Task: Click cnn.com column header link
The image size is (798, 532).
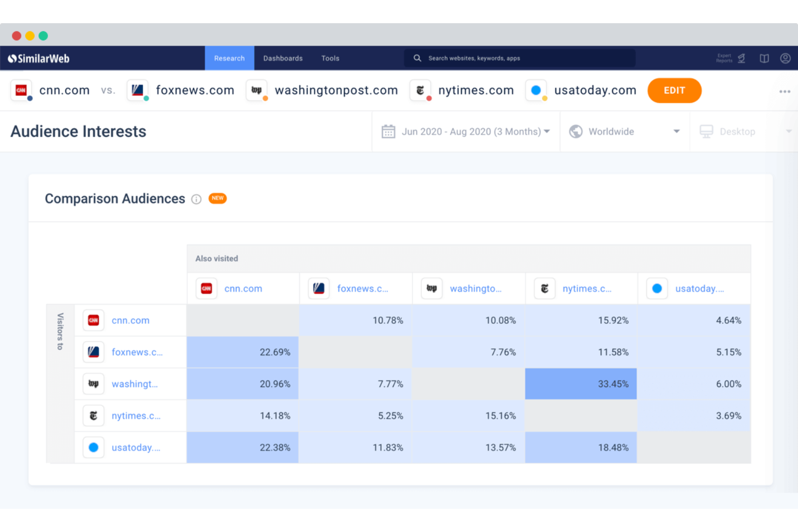Action: pyautogui.click(x=243, y=289)
